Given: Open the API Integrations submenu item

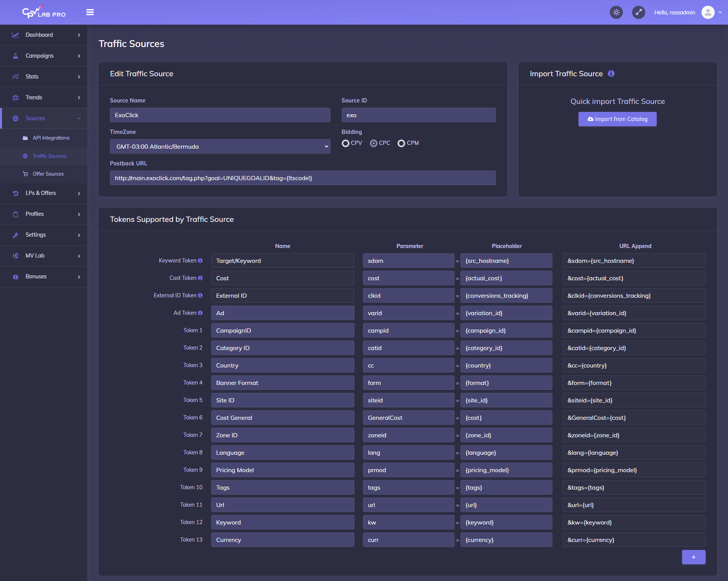Looking at the screenshot, I should (44, 138).
